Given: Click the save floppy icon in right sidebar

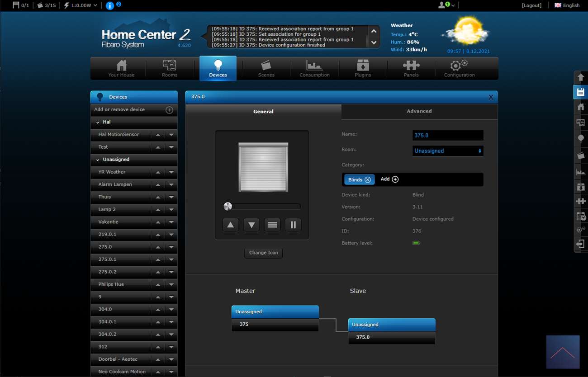Looking at the screenshot, I should click(x=581, y=92).
